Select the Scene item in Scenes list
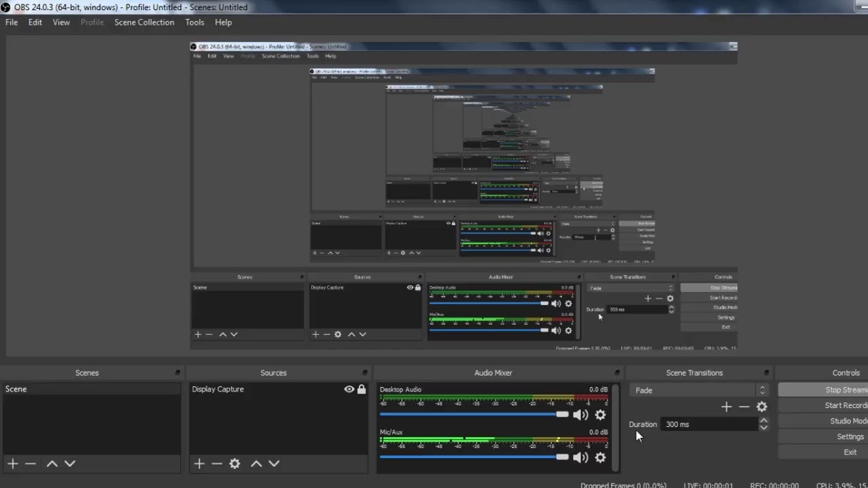Screen dimensions: 868x488 pos(92,389)
